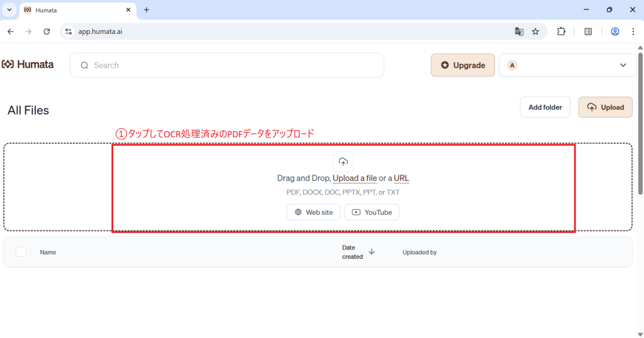Click the Upgrade button
644x338 pixels.
pyautogui.click(x=463, y=65)
